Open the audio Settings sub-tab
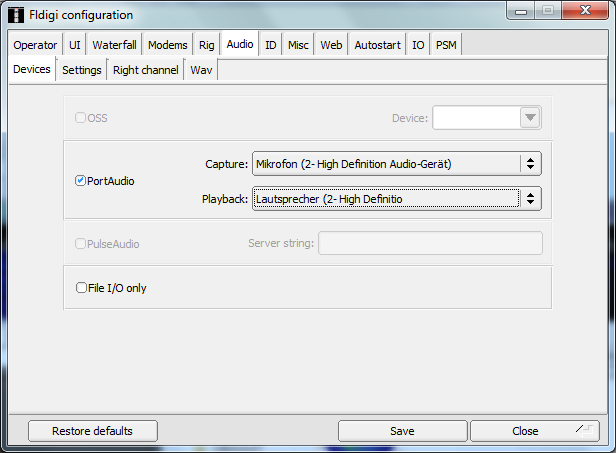Viewport: 616px width, 453px height. click(x=82, y=70)
